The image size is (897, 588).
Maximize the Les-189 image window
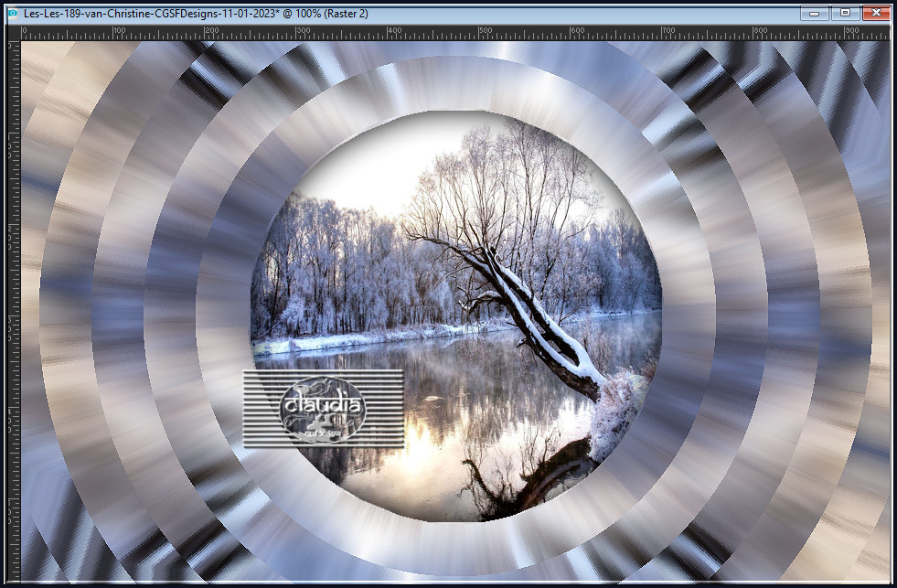tap(845, 13)
